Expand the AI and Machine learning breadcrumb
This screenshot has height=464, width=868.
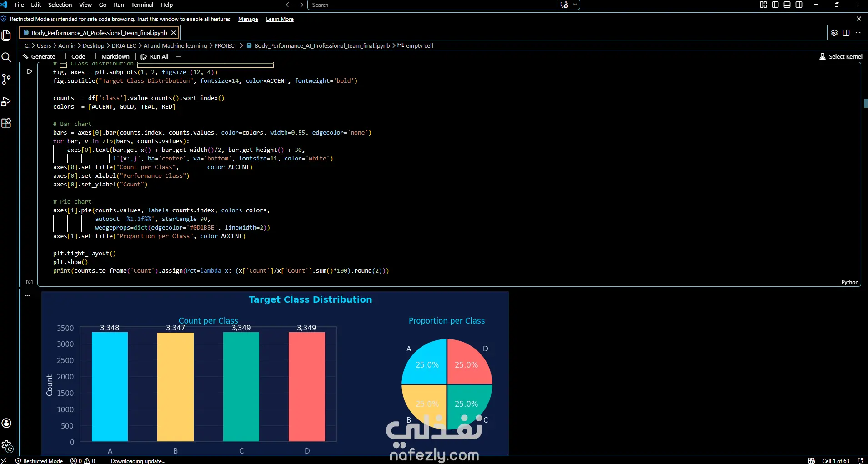175,45
